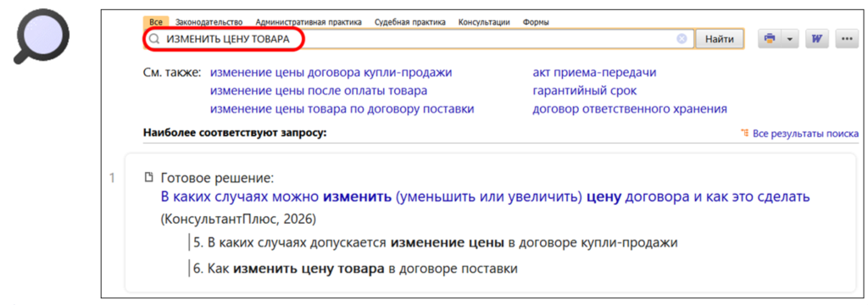Open link договор ответственного хранения
Screen dimensions: 868x305
[x=630, y=109]
